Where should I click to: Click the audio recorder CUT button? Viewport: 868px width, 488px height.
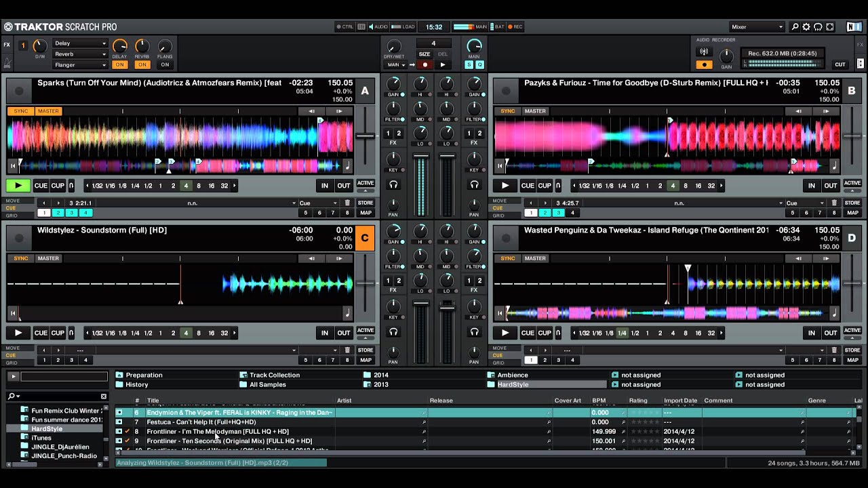[840, 65]
